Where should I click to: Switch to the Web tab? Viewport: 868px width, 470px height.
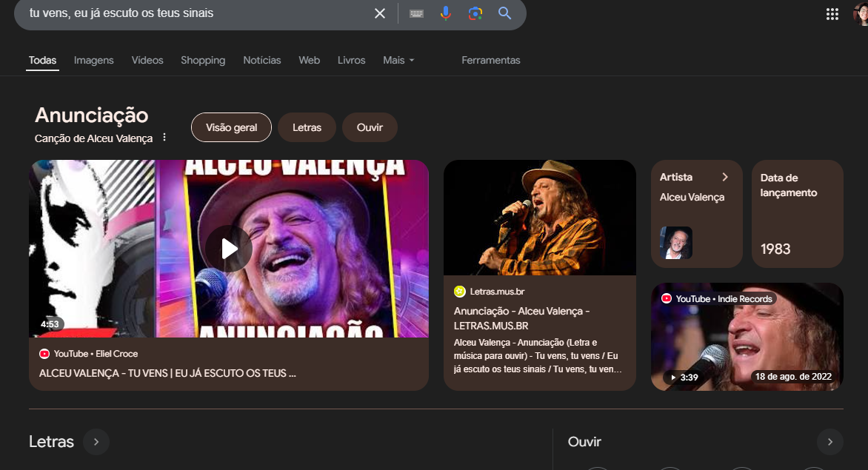pos(309,60)
